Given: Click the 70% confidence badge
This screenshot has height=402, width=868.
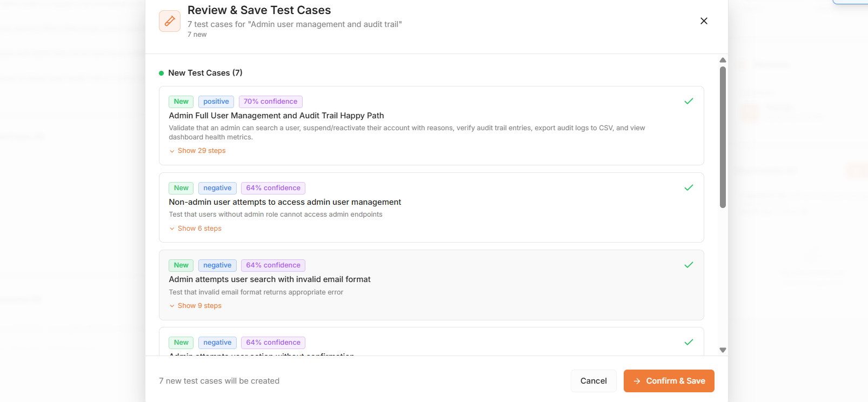Looking at the screenshot, I should tap(270, 102).
